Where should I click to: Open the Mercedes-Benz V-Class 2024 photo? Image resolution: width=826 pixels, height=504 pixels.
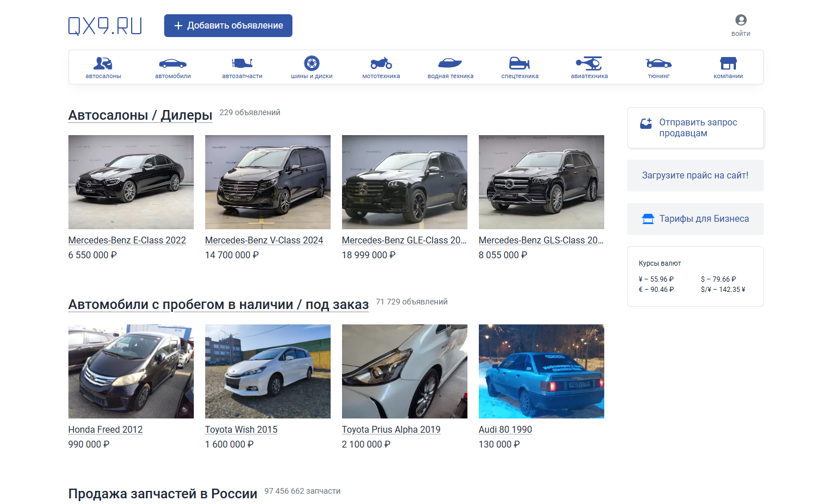coord(268,182)
